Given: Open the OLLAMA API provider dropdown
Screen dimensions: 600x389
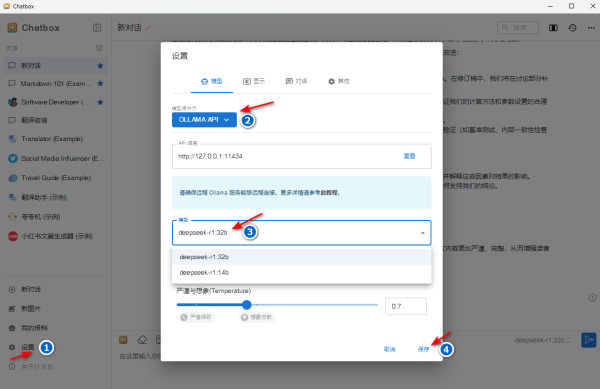Looking at the screenshot, I should tap(204, 120).
